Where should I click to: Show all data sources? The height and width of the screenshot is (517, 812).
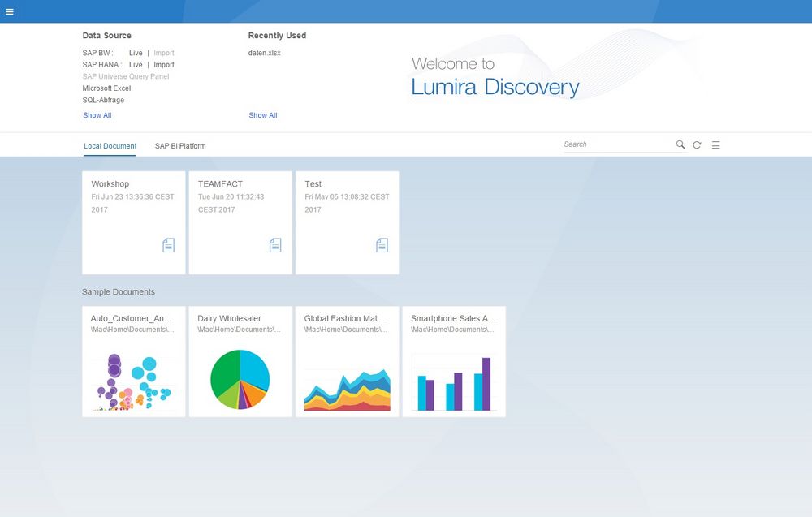pyautogui.click(x=97, y=115)
